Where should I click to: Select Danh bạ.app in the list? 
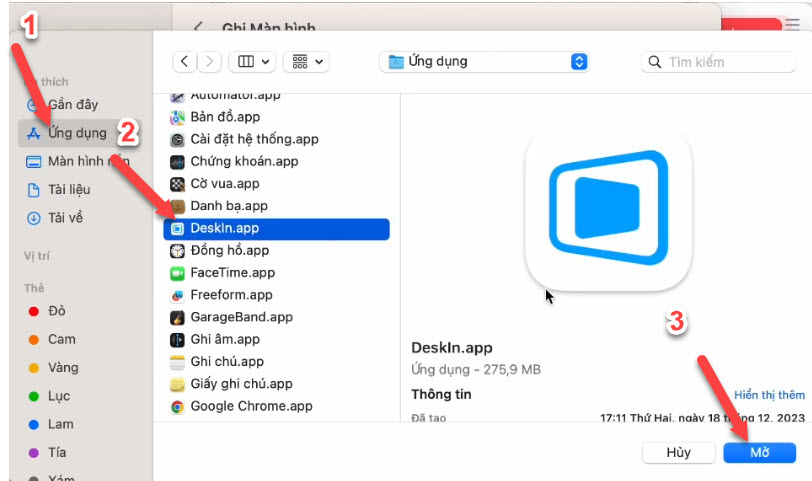pos(277,206)
